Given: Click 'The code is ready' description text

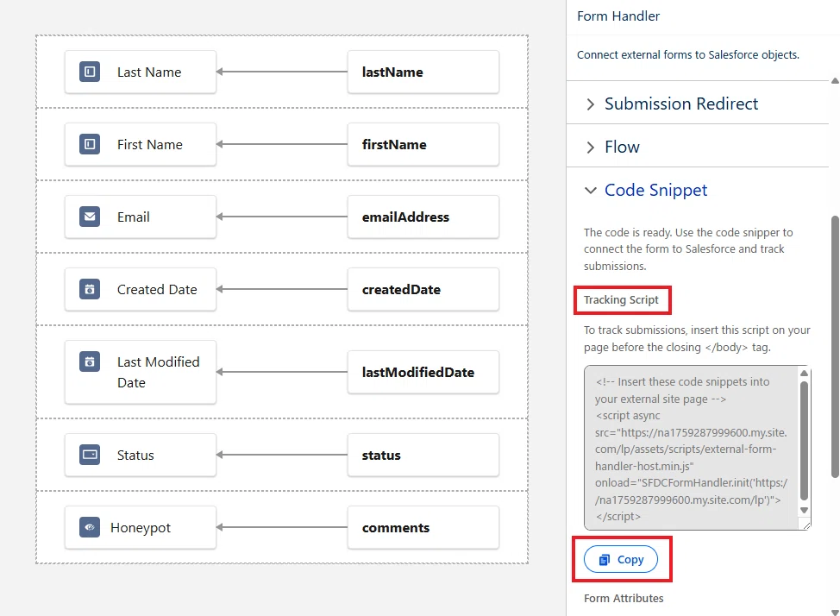Looking at the screenshot, I should [x=688, y=249].
